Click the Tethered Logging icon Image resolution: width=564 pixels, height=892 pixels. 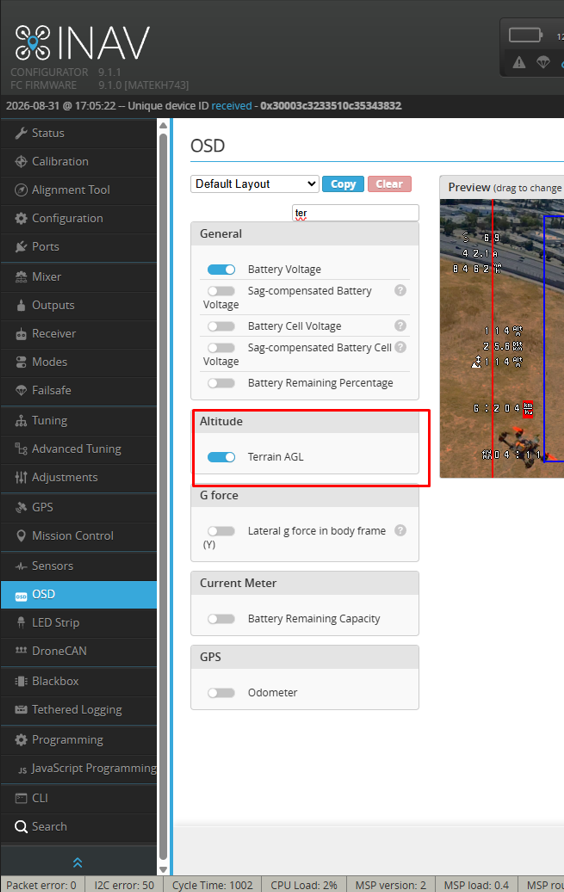click(x=21, y=710)
